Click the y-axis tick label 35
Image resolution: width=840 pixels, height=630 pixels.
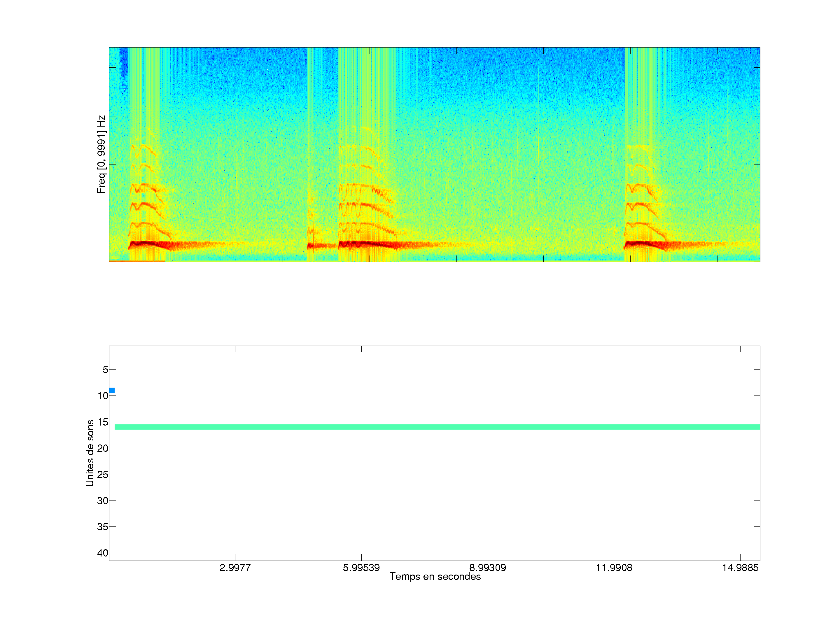pos(103,527)
